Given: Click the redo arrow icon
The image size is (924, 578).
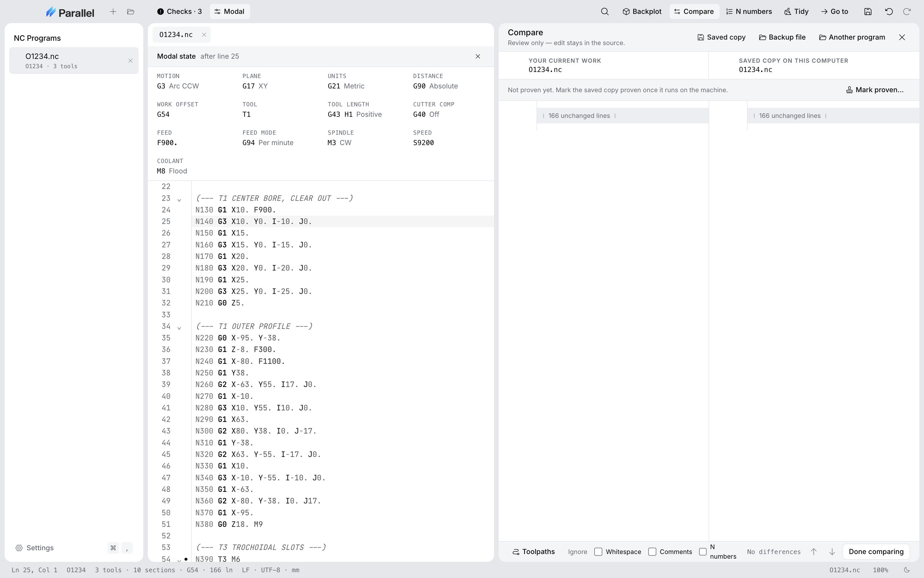Looking at the screenshot, I should (x=907, y=12).
